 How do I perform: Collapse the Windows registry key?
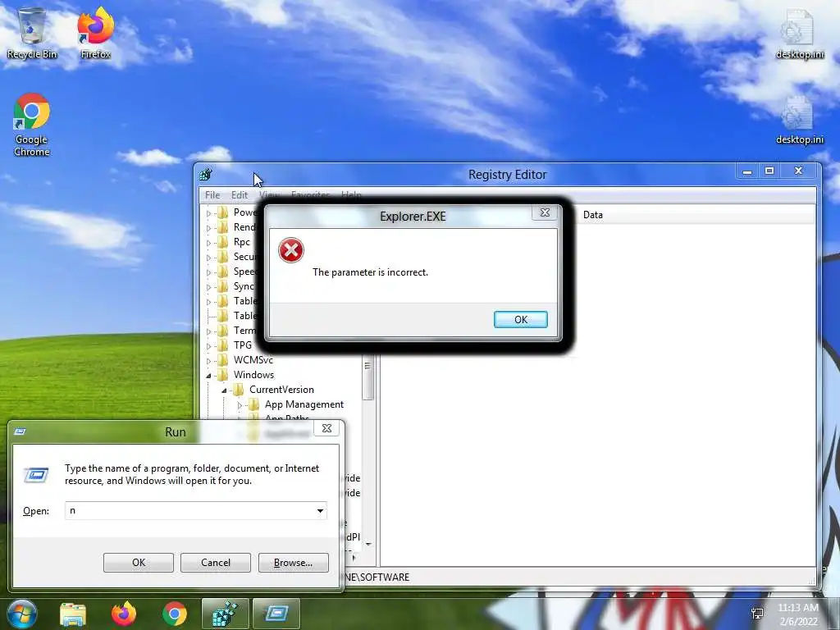coord(209,376)
